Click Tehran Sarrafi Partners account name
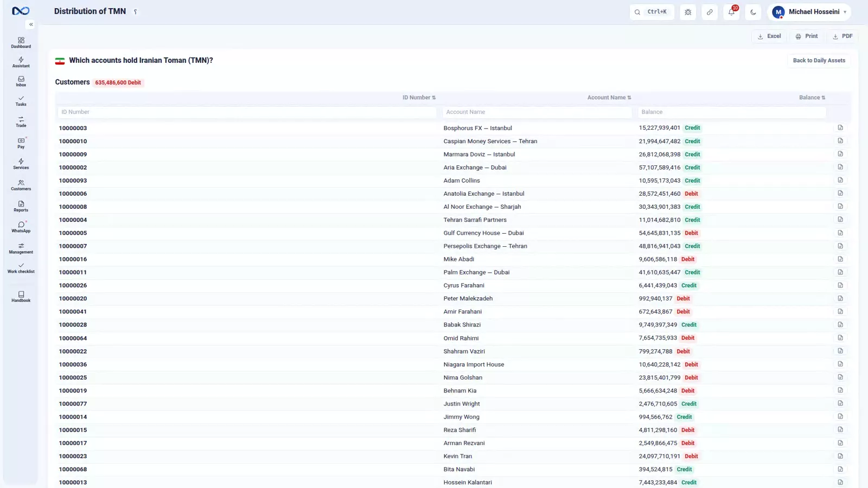 pos(475,220)
